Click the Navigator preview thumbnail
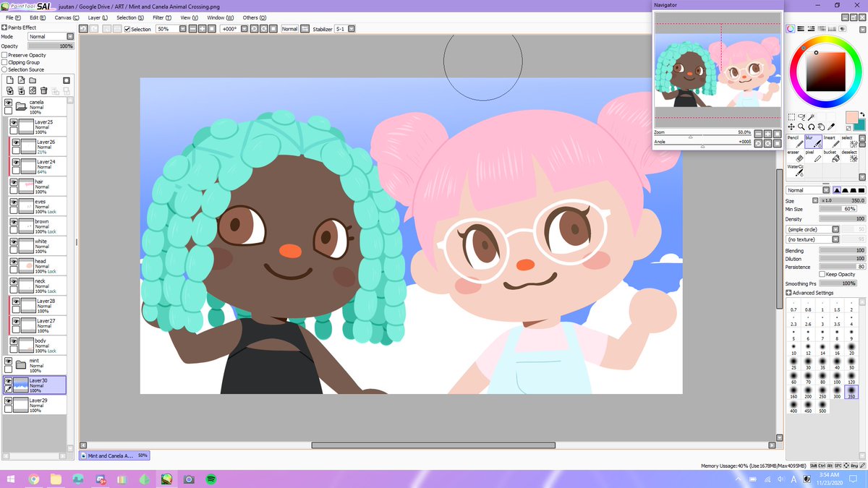This screenshot has width=868, height=488. point(716,70)
